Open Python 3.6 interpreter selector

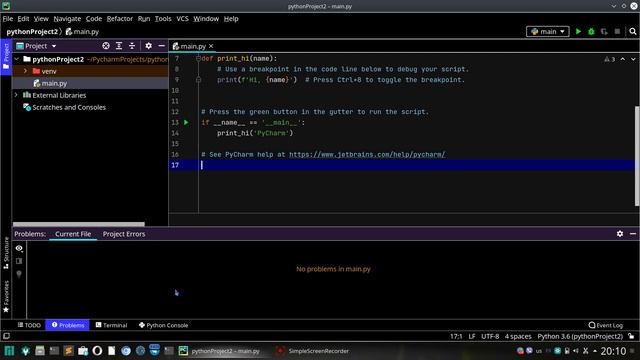(580, 336)
